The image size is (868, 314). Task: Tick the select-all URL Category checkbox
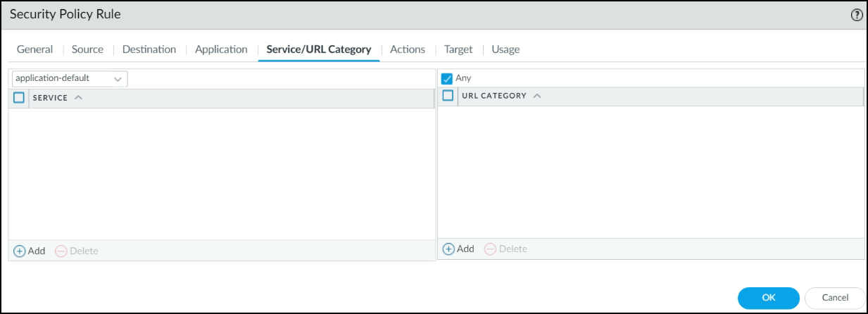pyautogui.click(x=448, y=96)
